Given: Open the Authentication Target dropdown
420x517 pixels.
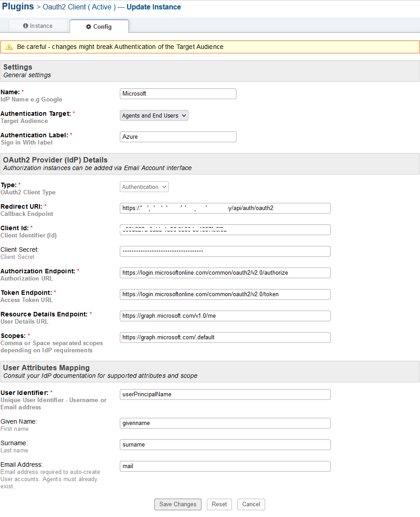Looking at the screenshot, I should (154, 116).
